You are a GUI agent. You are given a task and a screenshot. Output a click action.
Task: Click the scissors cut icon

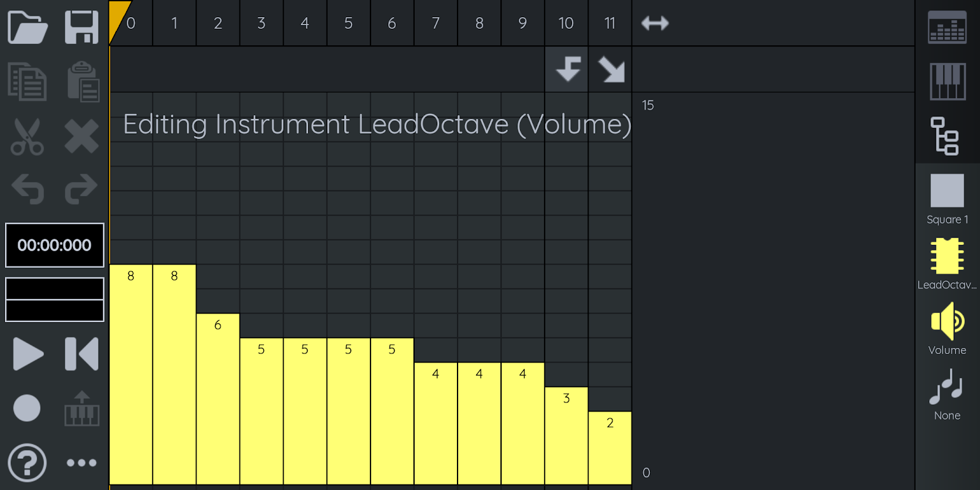pos(28,136)
